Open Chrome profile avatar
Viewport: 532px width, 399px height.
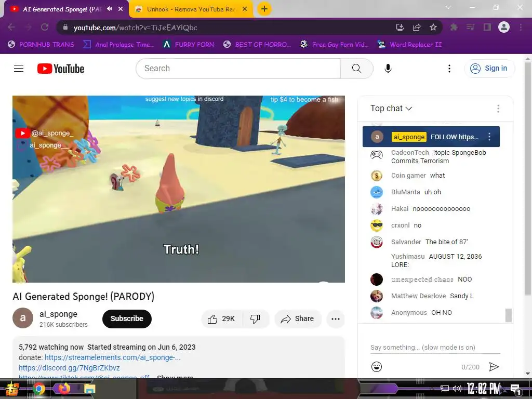[x=504, y=27]
